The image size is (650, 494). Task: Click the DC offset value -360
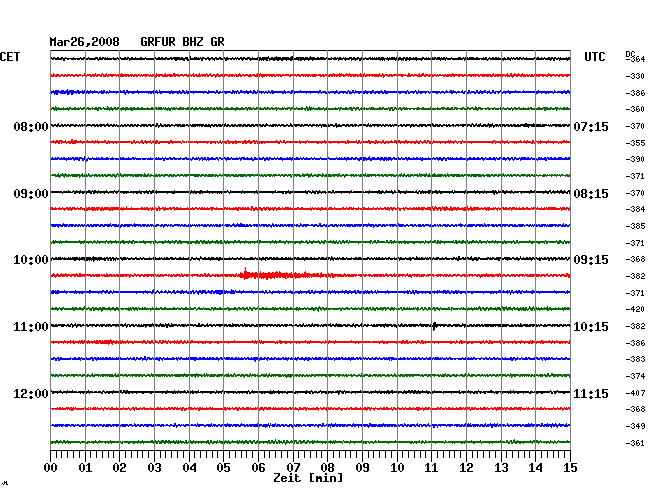(x=635, y=109)
